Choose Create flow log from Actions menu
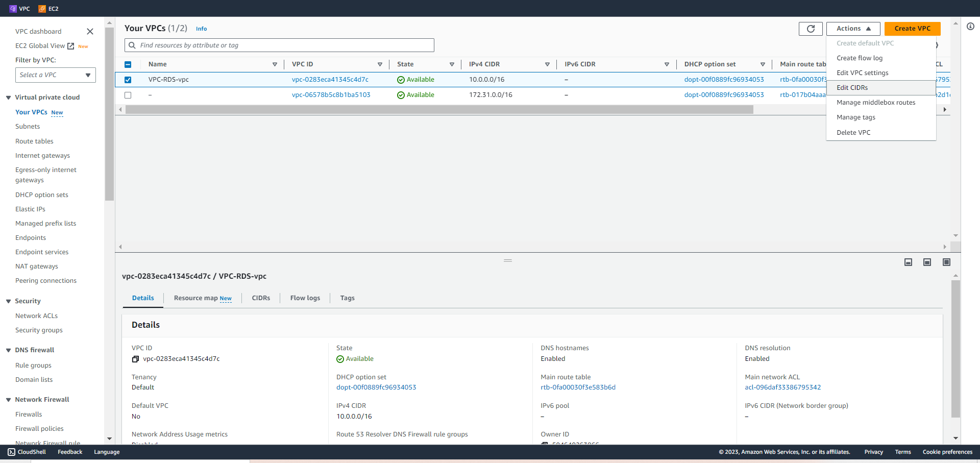The image size is (980, 463). point(881,58)
